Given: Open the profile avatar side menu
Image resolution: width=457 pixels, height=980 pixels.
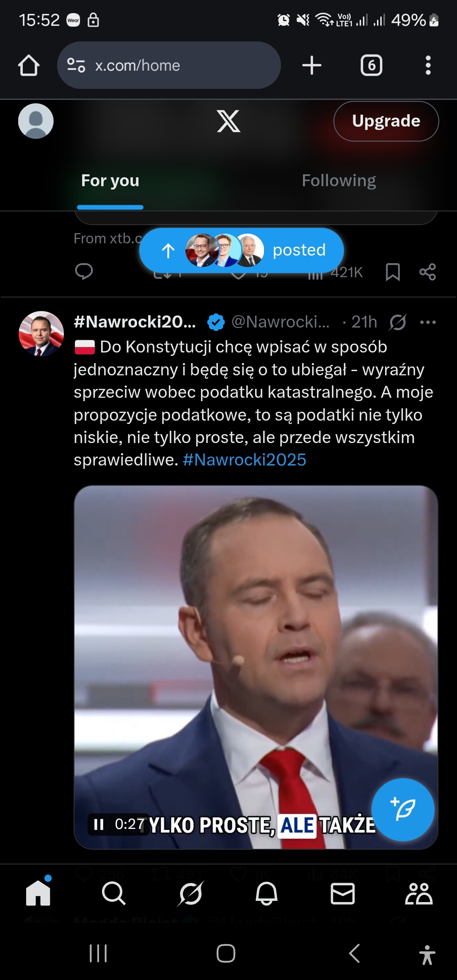Looking at the screenshot, I should click(36, 121).
